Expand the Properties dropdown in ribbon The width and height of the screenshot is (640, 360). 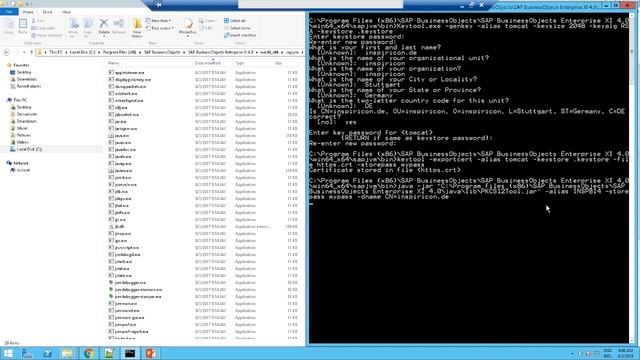point(188,36)
